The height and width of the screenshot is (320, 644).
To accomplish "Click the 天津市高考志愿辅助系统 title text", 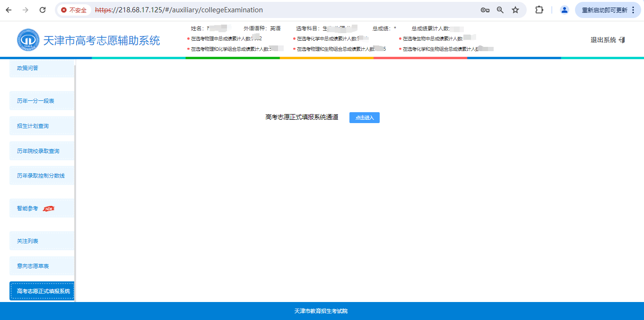I will click(x=102, y=41).
